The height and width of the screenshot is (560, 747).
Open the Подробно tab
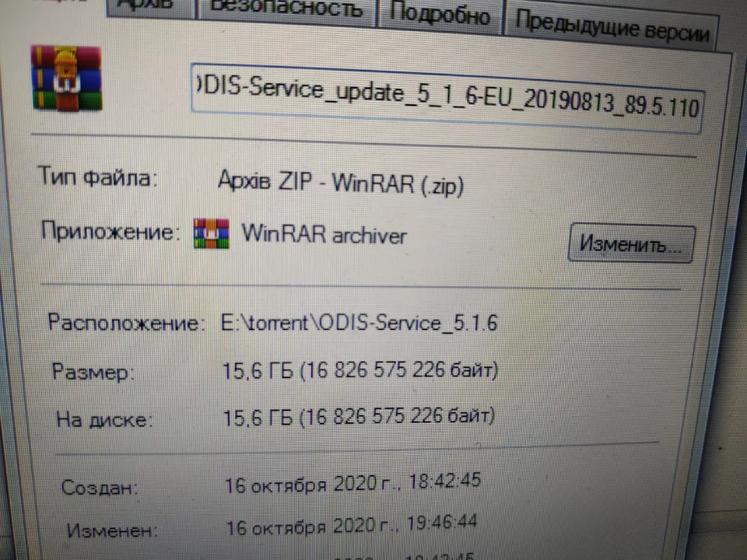click(440, 14)
